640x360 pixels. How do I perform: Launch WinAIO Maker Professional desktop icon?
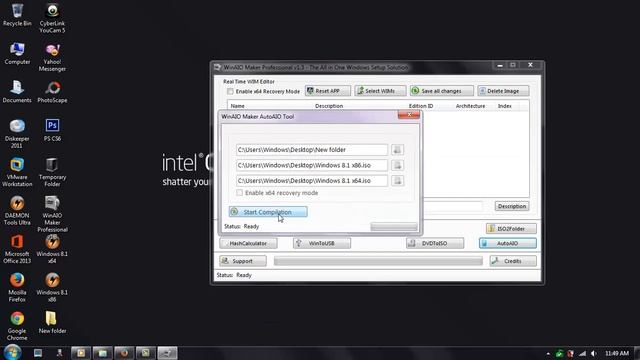point(52,214)
